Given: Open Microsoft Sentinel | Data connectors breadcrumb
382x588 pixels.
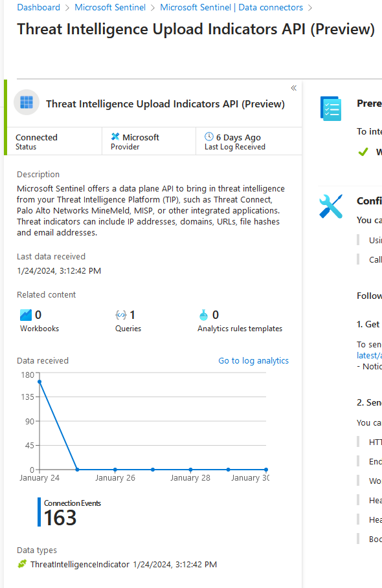Looking at the screenshot, I should [x=231, y=7].
